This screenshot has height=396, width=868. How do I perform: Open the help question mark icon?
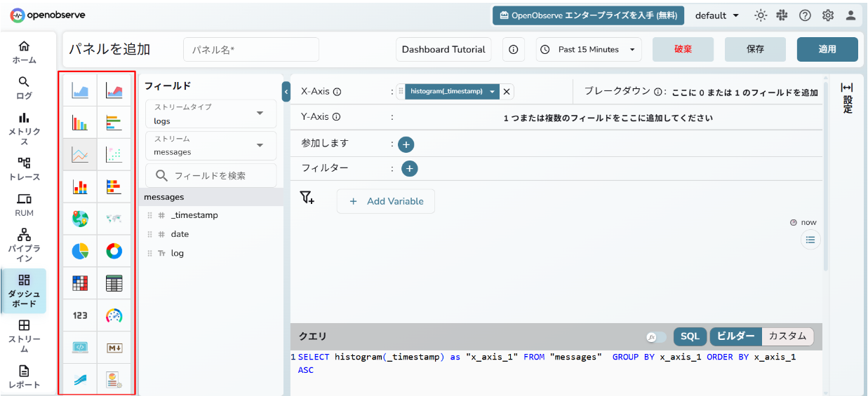(x=805, y=15)
